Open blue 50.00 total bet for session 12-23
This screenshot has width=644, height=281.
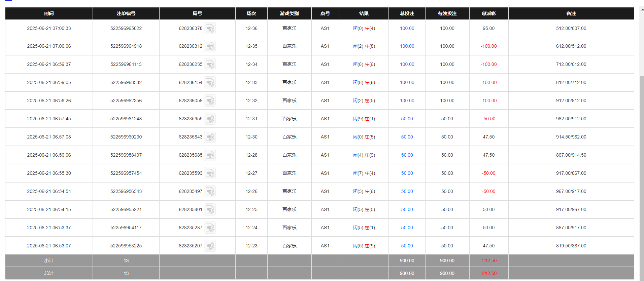(x=407, y=246)
